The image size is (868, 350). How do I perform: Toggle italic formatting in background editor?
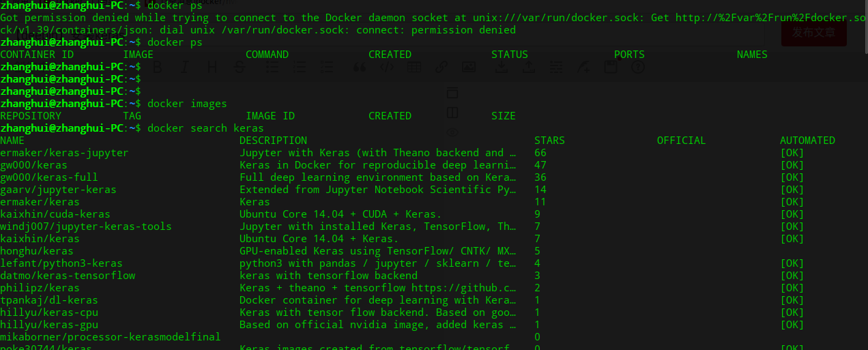click(184, 67)
